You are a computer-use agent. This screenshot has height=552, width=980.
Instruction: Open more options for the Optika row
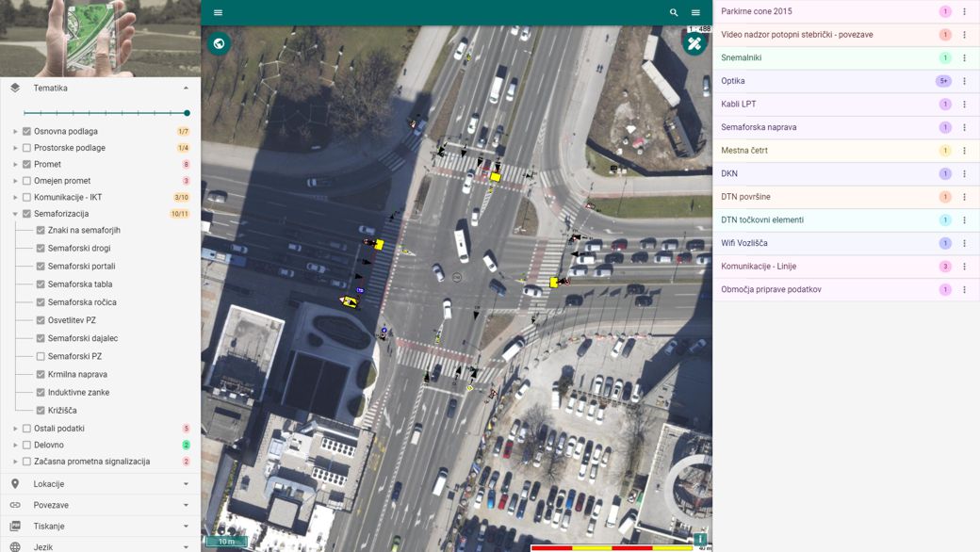click(964, 81)
